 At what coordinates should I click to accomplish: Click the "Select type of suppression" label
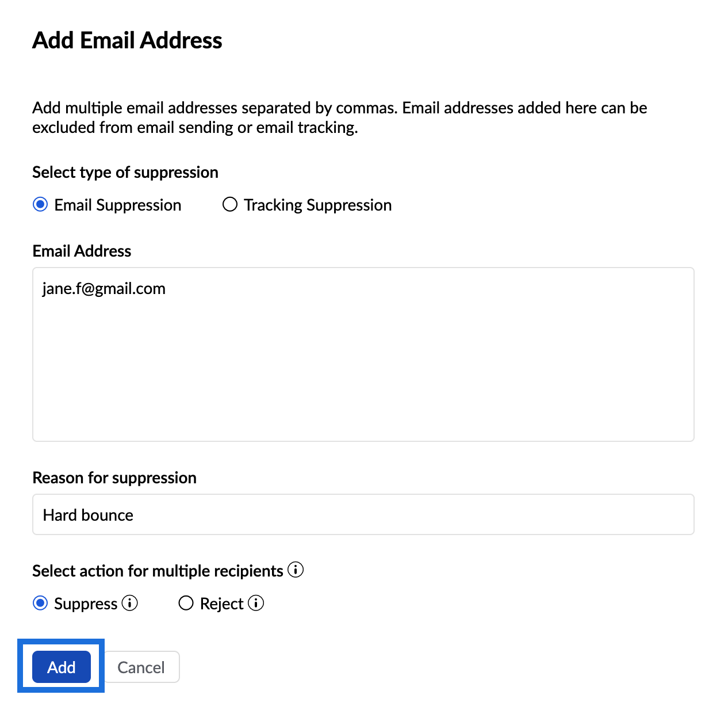coord(125,172)
